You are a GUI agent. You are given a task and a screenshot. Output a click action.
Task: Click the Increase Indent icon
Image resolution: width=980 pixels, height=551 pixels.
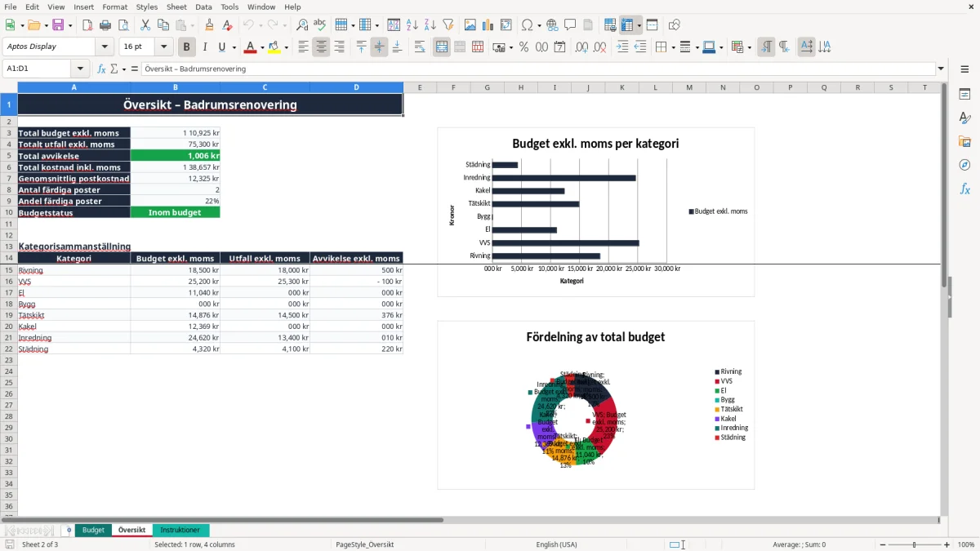pos(622,47)
